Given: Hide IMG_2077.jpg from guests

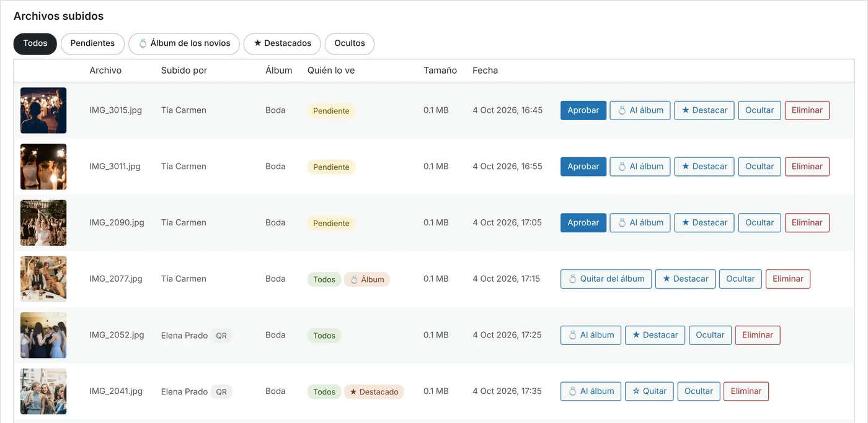Looking at the screenshot, I should pos(741,279).
